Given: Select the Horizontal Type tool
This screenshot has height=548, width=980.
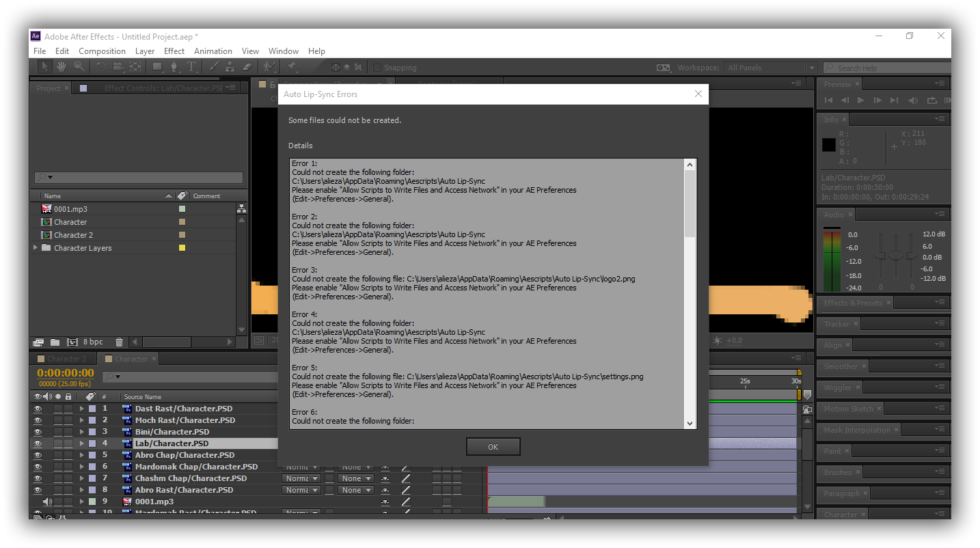Looking at the screenshot, I should (191, 66).
